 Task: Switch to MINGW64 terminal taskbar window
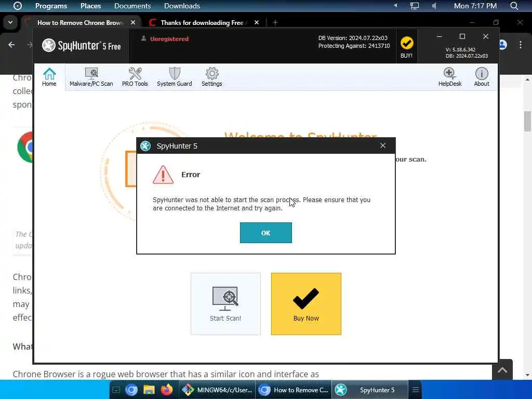pyautogui.click(x=217, y=390)
